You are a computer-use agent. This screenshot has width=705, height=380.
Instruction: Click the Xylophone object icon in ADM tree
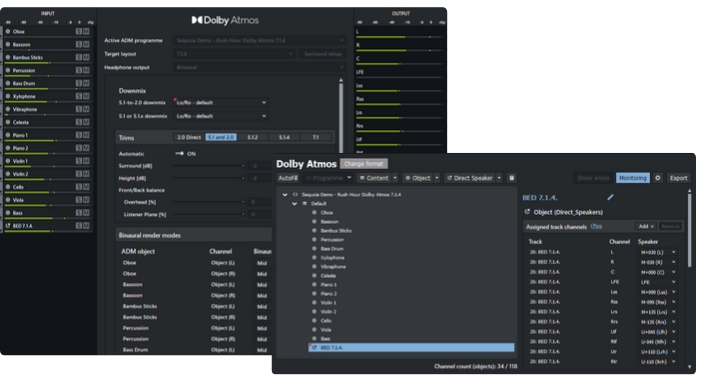(x=314, y=258)
